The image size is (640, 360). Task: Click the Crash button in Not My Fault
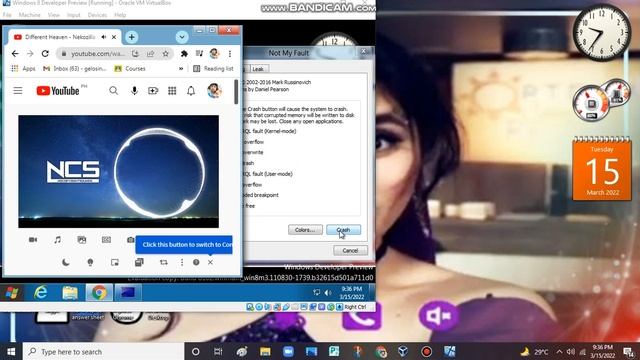coord(343,230)
